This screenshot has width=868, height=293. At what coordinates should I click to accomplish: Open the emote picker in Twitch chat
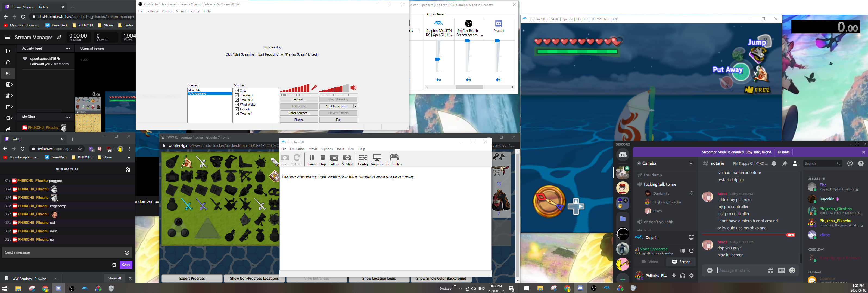coord(127,252)
